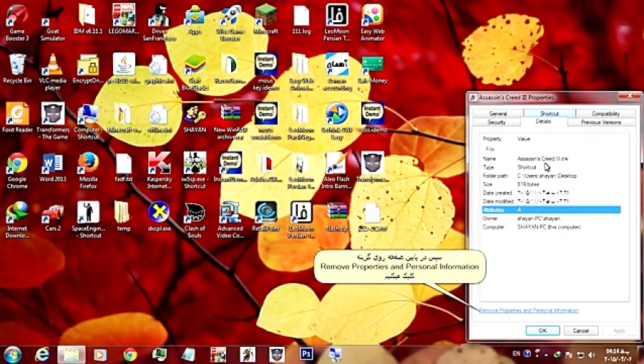The width and height of the screenshot is (644, 364).
Task: Select the Advanced Video Compressor icon
Action: pyautogui.click(x=230, y=220)
